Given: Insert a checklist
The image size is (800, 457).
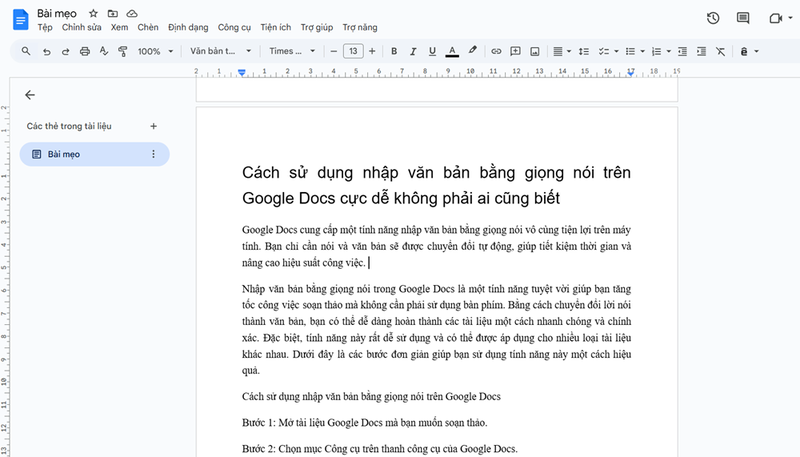Looking at the screenshot, I should [604, 51].
